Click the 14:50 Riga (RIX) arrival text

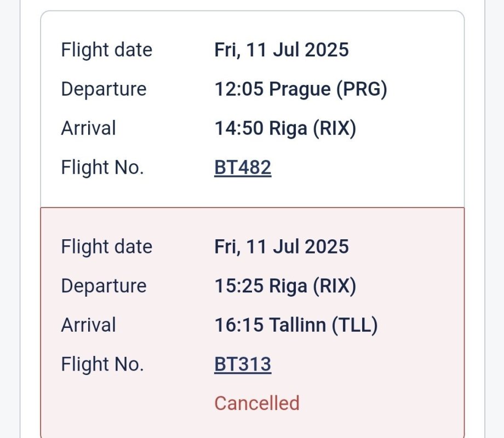click(285, 129)
